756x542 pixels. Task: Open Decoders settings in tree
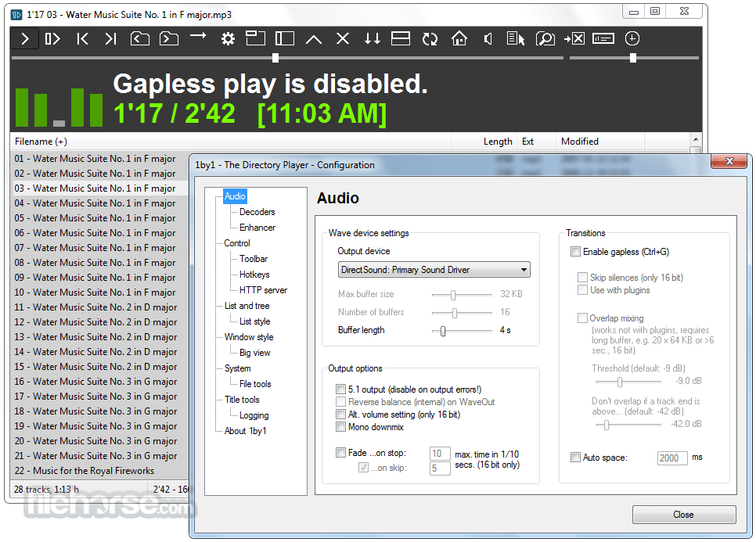(x=257, y=212)
